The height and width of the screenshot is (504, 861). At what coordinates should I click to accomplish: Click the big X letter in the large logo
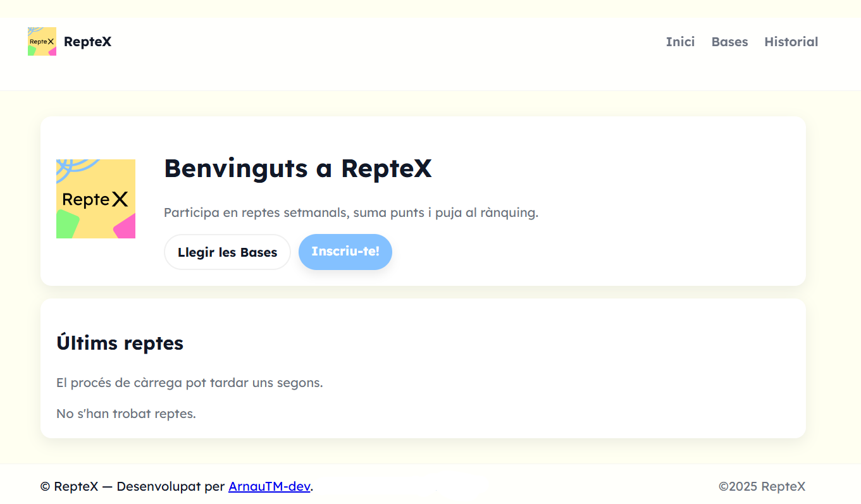pyautogui.click(x=120, y=200)
